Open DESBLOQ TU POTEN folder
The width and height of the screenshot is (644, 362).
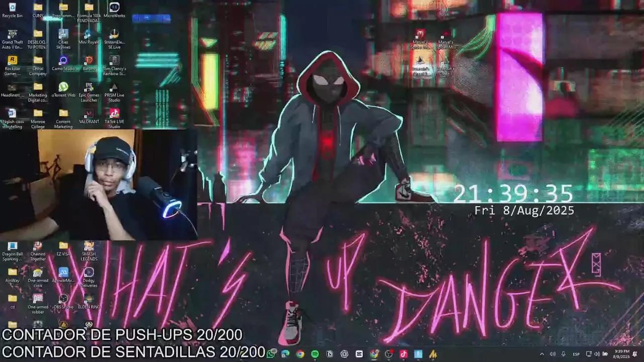(38, 39)
